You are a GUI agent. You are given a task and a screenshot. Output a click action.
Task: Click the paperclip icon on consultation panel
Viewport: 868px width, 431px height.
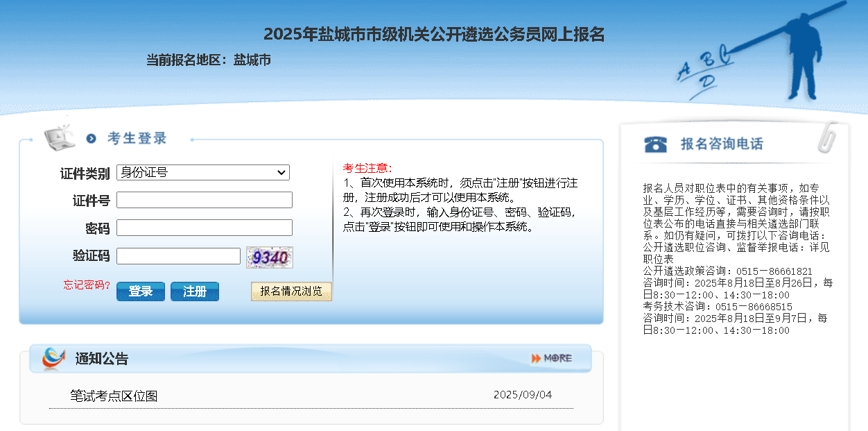(x=827, y=137)
